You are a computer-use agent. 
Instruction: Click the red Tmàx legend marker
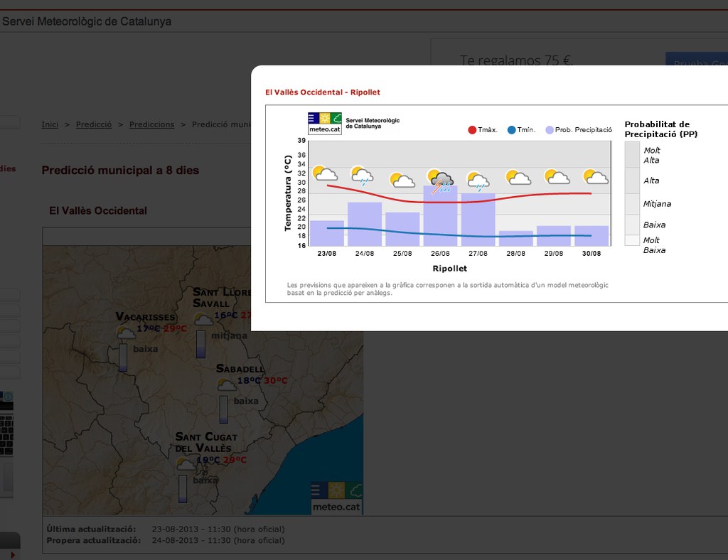(x=472, y=130)
